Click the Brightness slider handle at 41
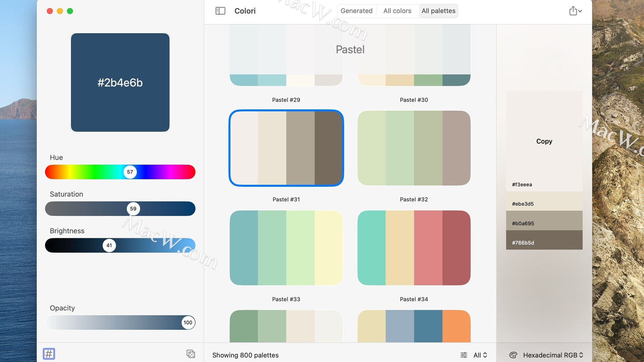The height and width of the screenshot is (362, 644). pos(109,245)
